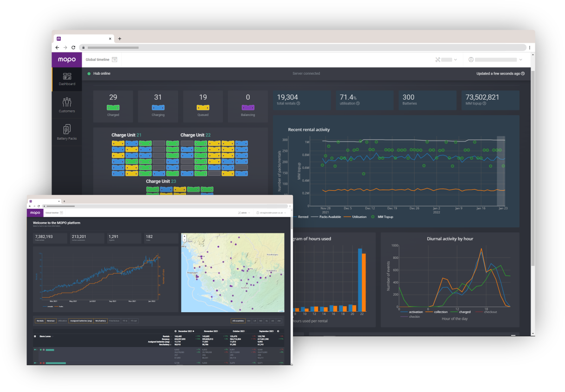Viewport: 565px width, 392px height.
Task: Click the Charge Unit 21 heading
Action: click(x=126, y=135)
